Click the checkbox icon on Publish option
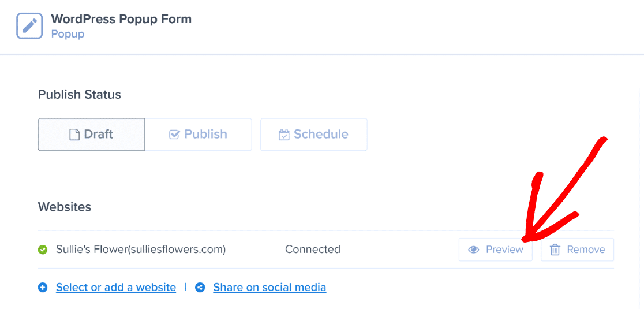Image resolution: width=644 pixels, height=309 pixels. coord(174,135)
